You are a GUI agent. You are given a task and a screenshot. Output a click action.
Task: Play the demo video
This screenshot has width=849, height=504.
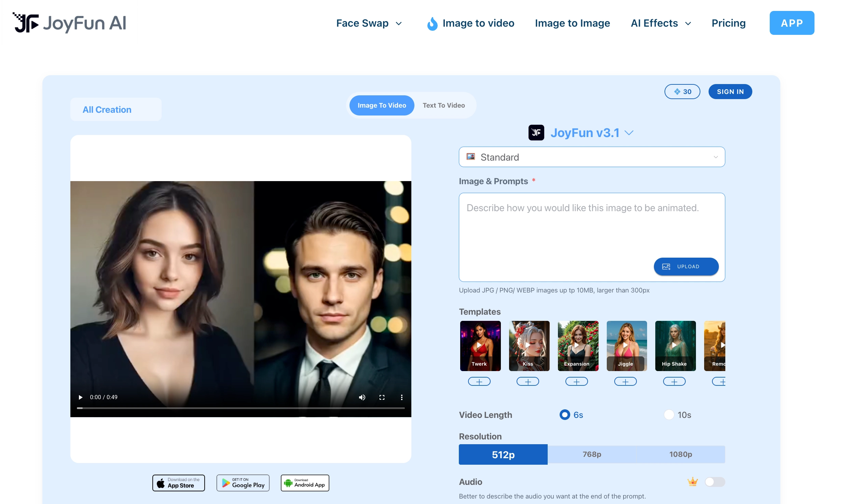coord(81,397)
